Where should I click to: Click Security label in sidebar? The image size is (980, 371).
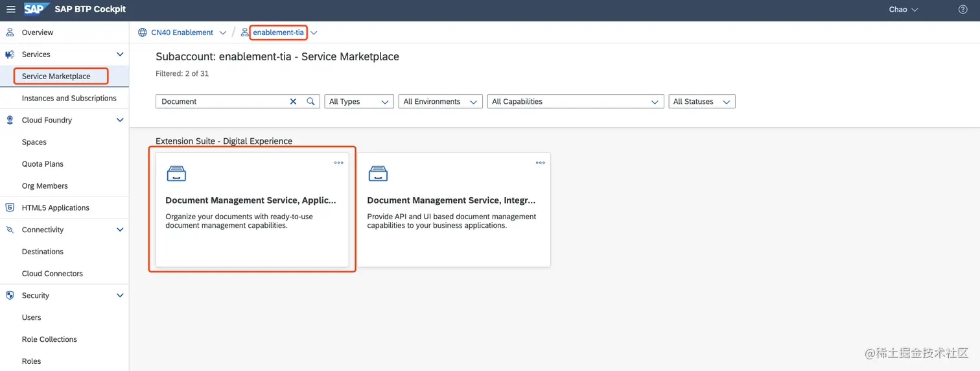36,295
